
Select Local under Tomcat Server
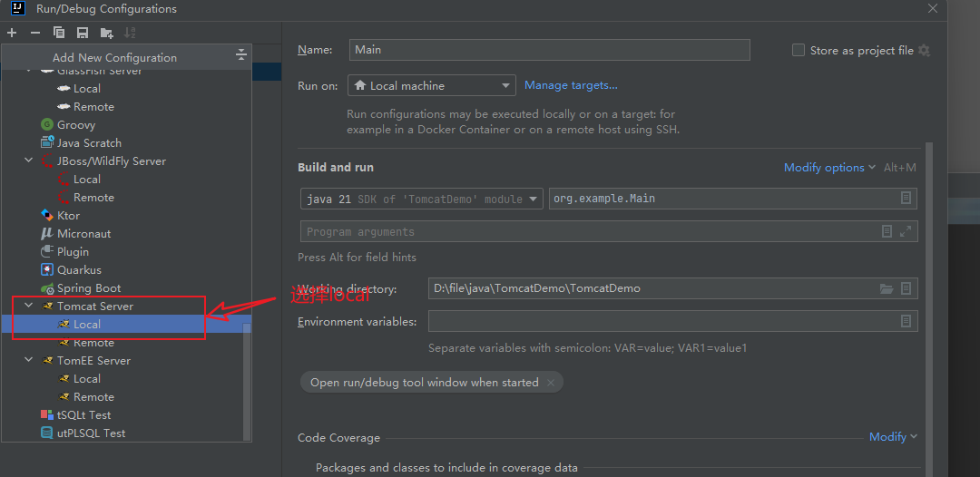[x=87, y=325]
